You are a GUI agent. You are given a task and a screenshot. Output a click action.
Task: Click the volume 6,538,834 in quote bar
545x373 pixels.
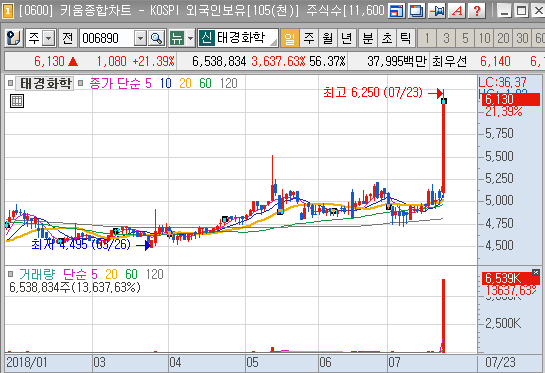(x=219, y=62)
